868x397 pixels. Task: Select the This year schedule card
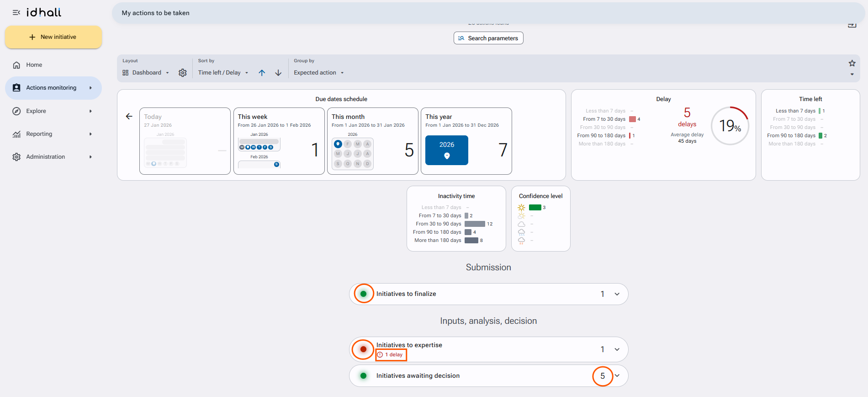(466, 141)
